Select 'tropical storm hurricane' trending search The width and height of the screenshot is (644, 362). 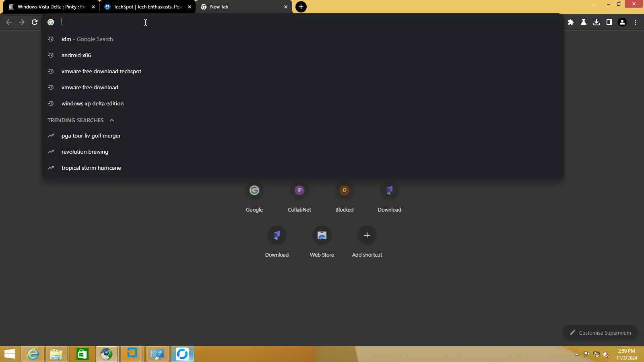303,168
